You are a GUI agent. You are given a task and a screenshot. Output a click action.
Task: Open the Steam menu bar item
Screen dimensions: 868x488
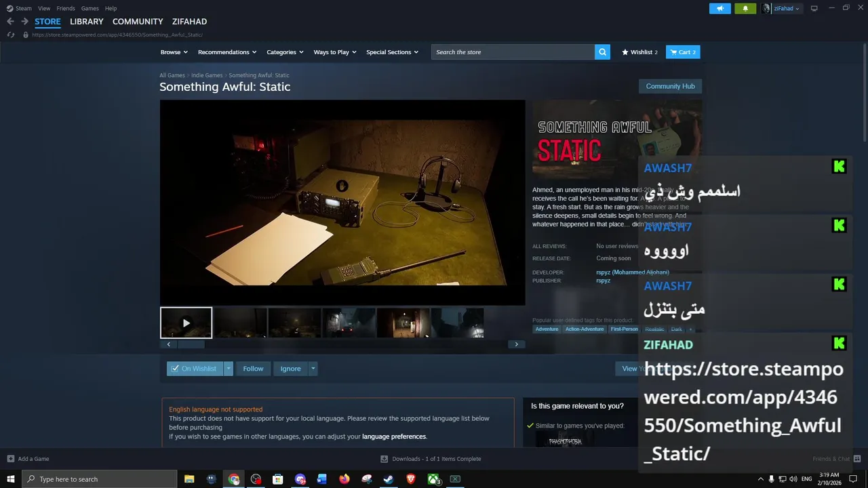24,8
